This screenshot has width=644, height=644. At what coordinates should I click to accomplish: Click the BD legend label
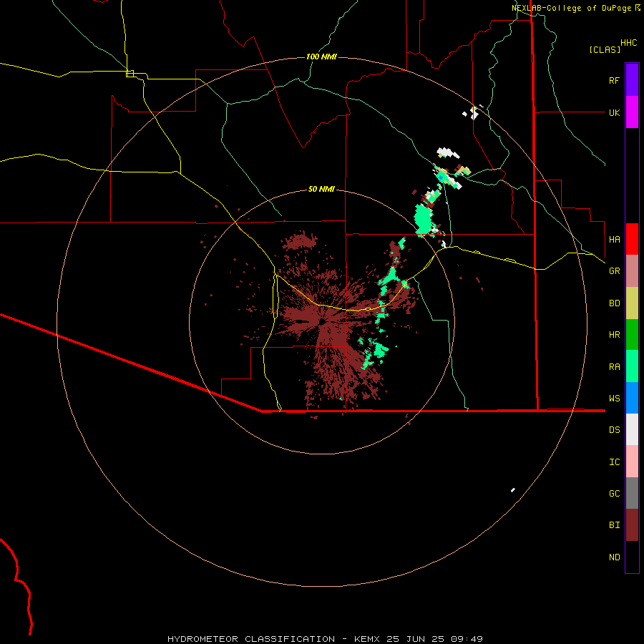[614, 303]
